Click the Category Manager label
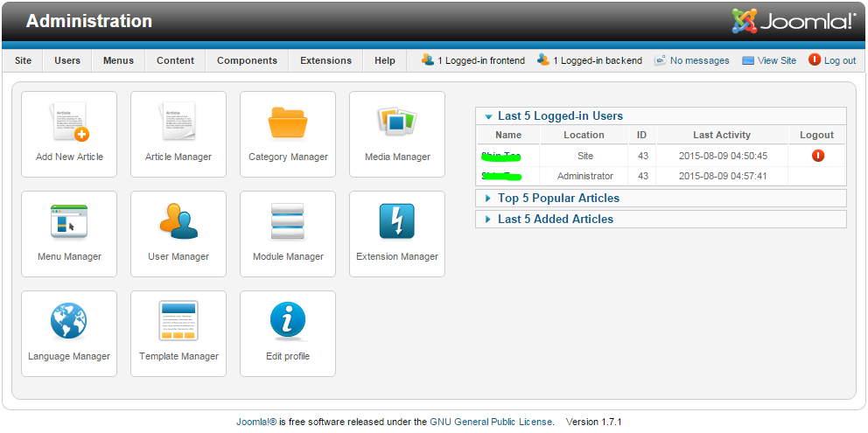Screen dimensions: 868x433 [x=288, y=157]
